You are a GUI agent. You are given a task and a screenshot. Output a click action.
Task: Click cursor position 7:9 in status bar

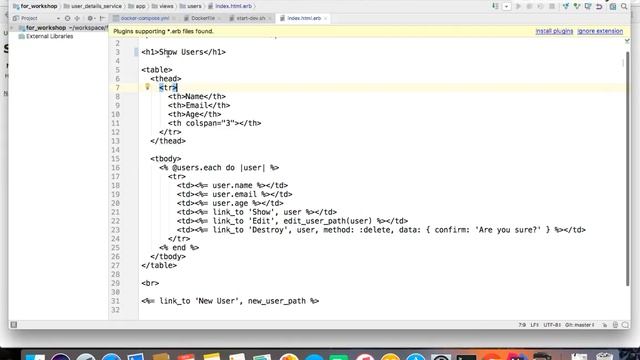(522, 325)
